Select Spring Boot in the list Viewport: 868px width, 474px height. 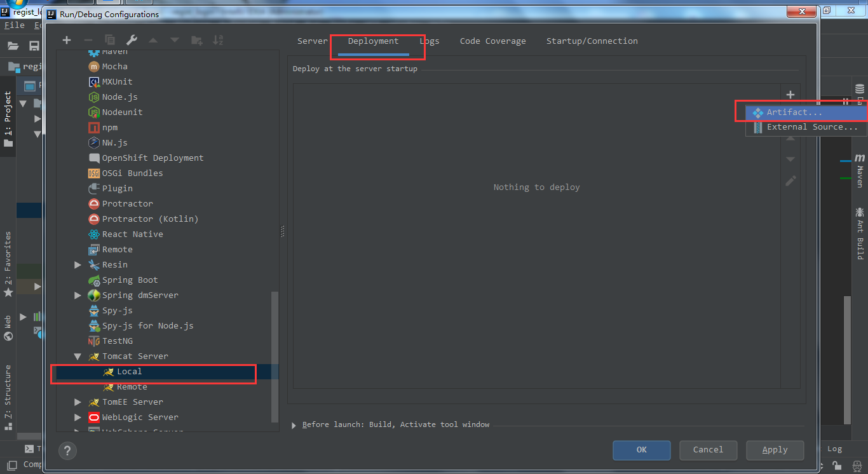pyautogui.click(x=130, y=280)
